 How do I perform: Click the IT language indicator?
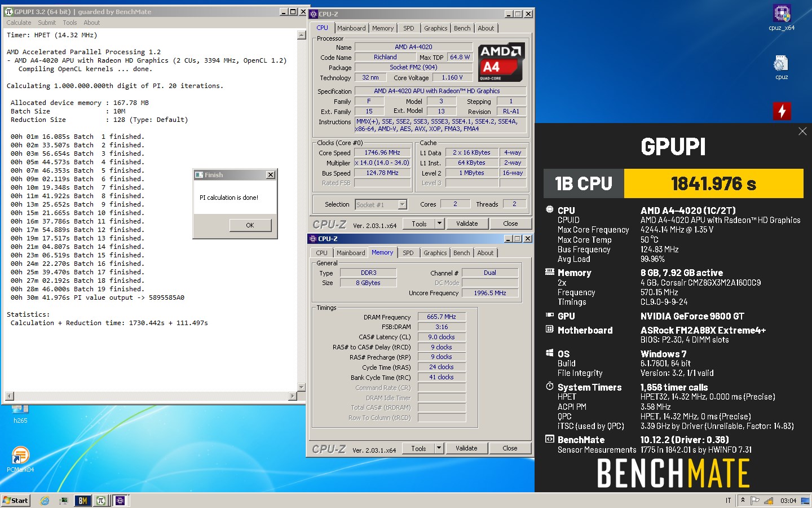pos(728,501)
